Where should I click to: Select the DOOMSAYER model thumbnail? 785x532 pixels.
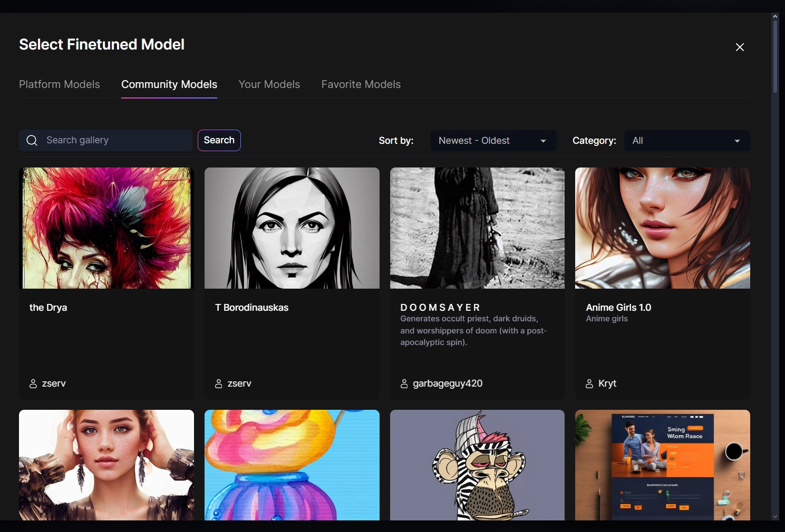tap(477, 228)
